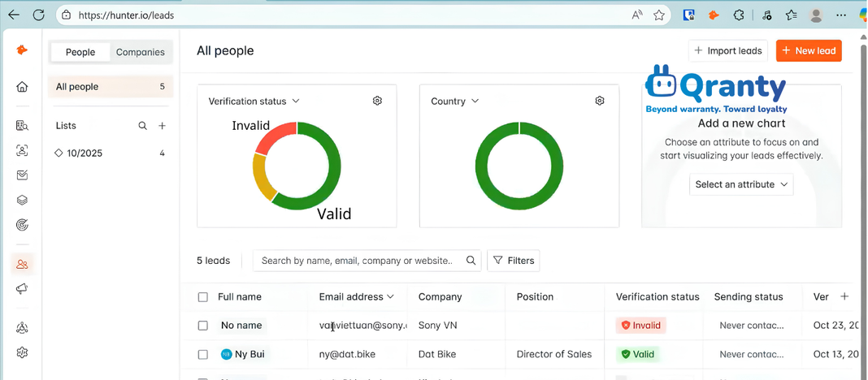
Task: Open the sidebar settings gear icon
Action: [x=22, y=352]
